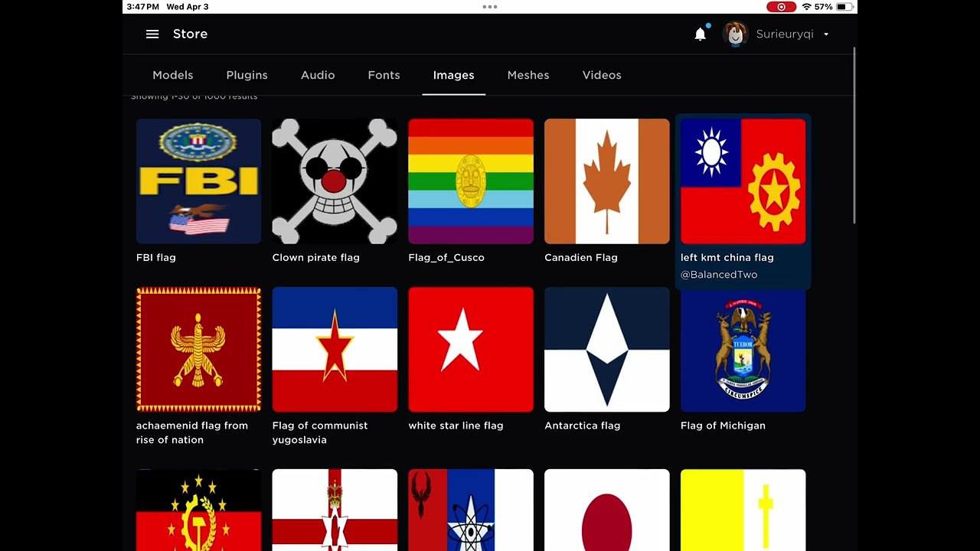This screenshot has width=980, height=551.
Task: Tap the battery status icon
Action: click(844, 7)
